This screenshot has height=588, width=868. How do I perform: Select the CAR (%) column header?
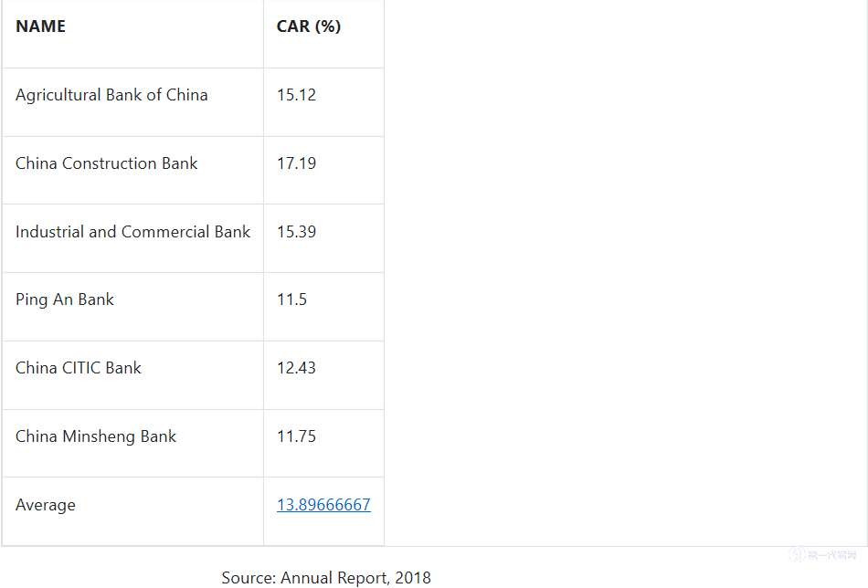(x=309, y=26)
